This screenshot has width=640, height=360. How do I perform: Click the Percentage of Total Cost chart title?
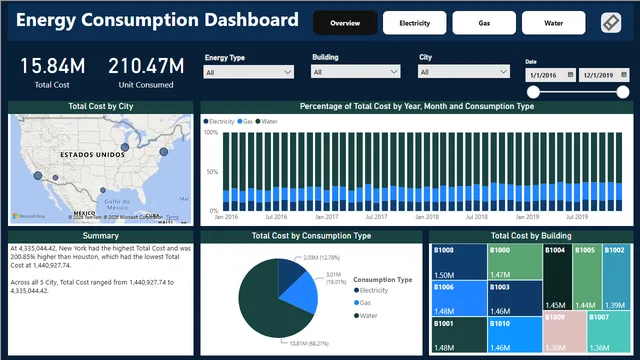[417, 107]
